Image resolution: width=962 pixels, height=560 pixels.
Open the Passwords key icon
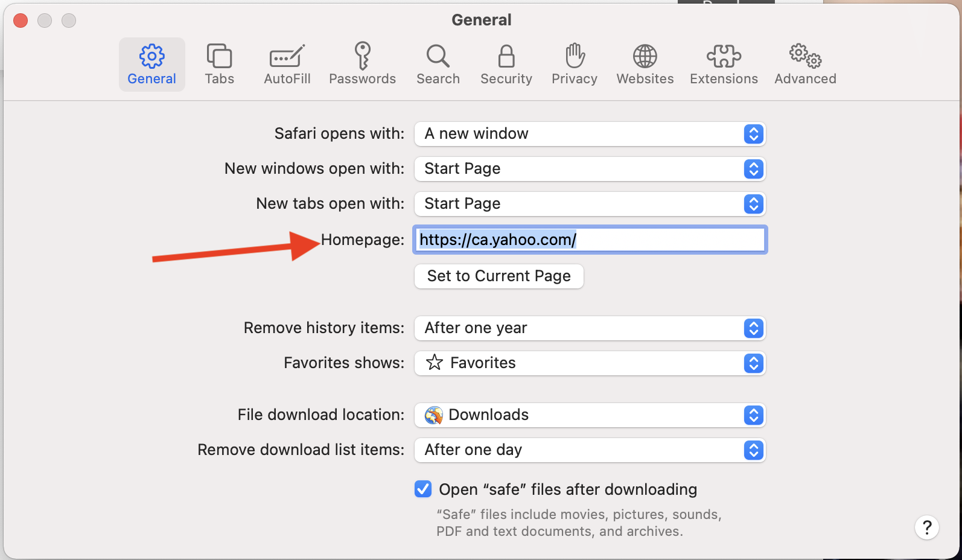click(x=362, y=56)
